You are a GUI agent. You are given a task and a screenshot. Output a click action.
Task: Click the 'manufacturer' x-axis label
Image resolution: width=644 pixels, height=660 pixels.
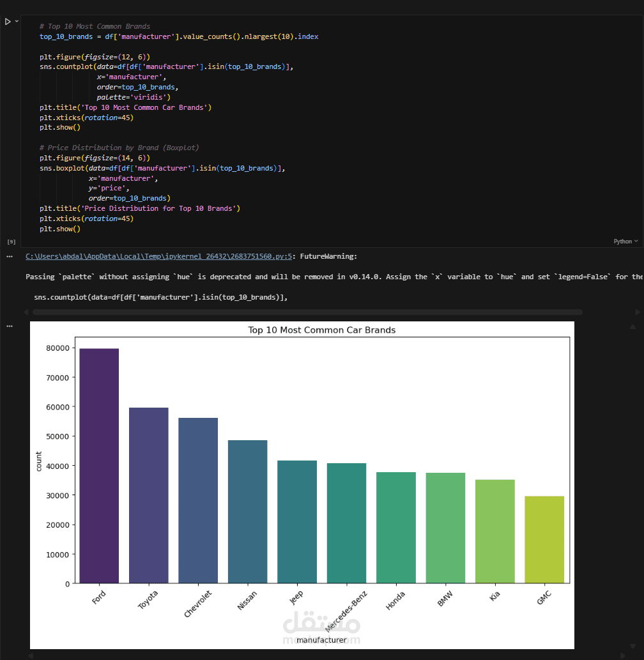click(x=321, y=640)
